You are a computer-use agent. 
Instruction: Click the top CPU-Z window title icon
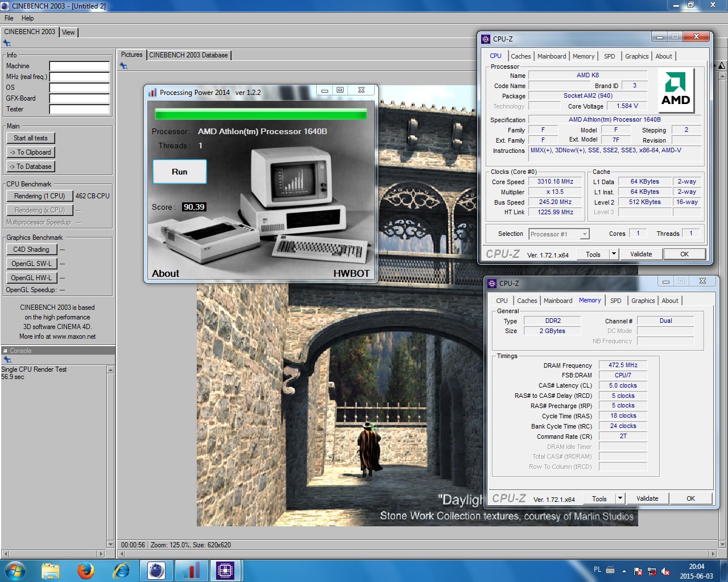coord(485,39)
